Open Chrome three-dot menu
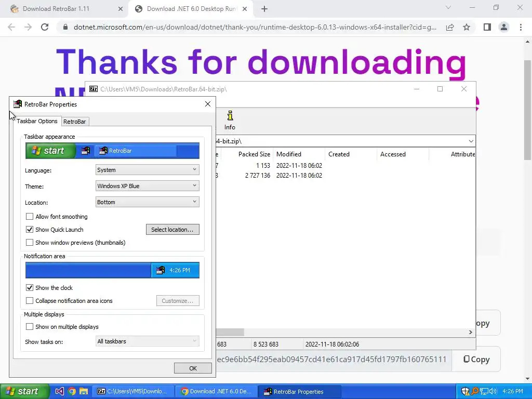The width and height of the screenshot is (532, 399). (x=521, y=27)
